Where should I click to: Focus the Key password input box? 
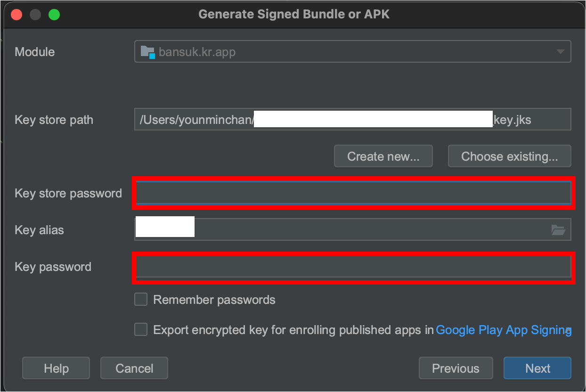pos(353,267)
